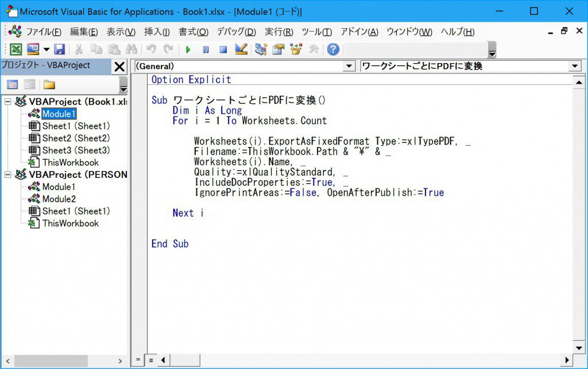Open the 実行(R) menu

pos(278,32)
